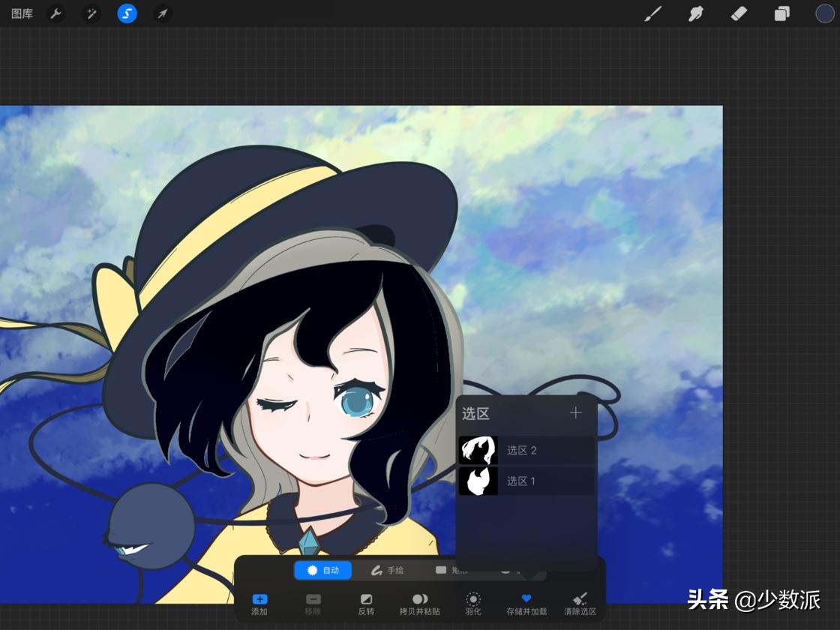Select the Brush tool
840x630 pixels.
652,13
